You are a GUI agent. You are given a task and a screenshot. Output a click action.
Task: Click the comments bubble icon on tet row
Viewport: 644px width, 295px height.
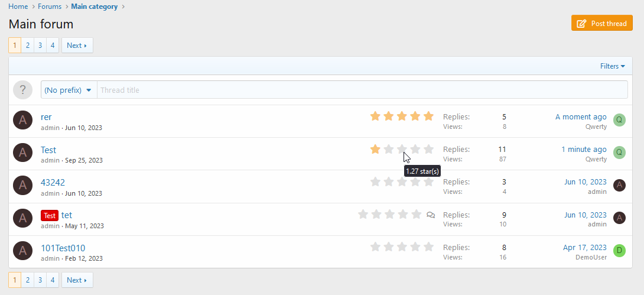tap(431, 215)
